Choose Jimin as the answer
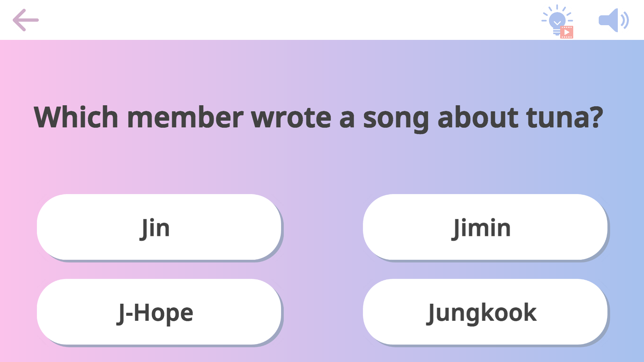This screenshot has width=644, height=362. (x=485, y=227)
